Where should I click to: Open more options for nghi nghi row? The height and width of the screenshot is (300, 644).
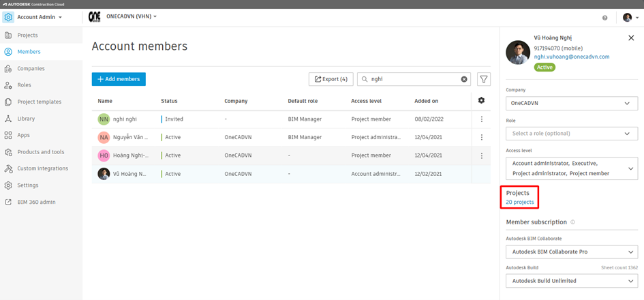coord(481,119)
